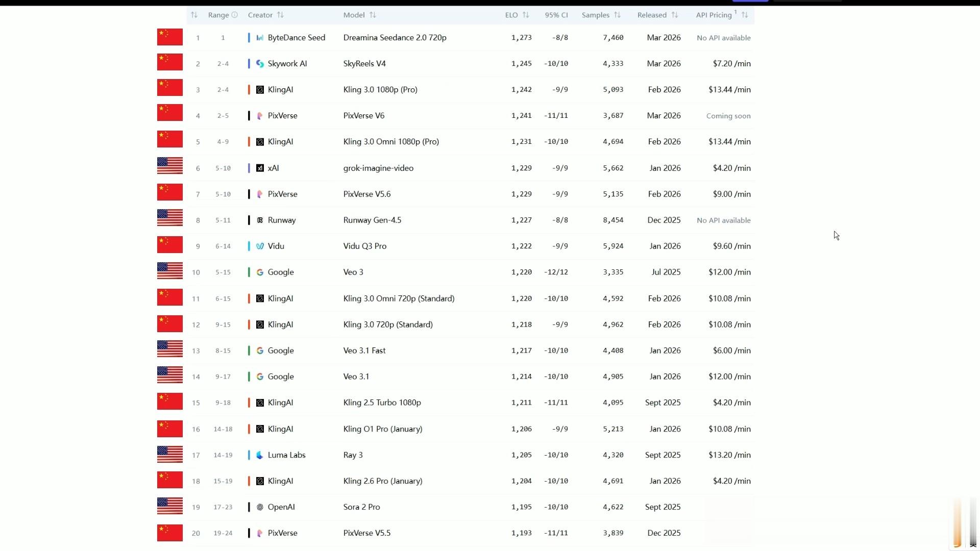Click the Luma Labs logo icon
980x551 pixels.
(x=260, y=455)
